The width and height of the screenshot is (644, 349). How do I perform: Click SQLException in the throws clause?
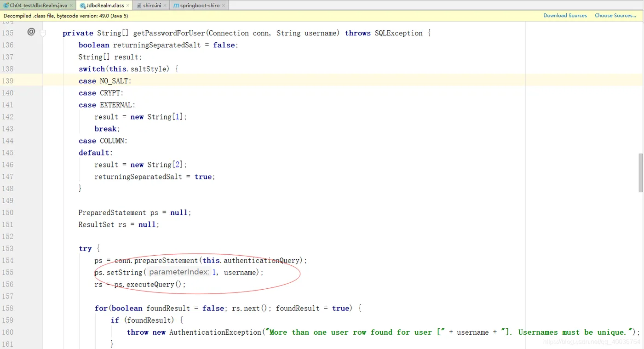(x=398, y=33)
